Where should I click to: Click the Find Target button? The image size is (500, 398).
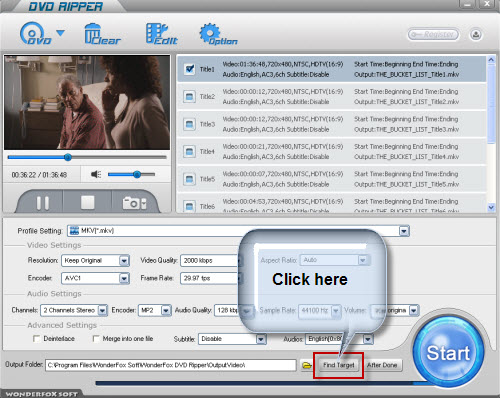coord(338,365)
